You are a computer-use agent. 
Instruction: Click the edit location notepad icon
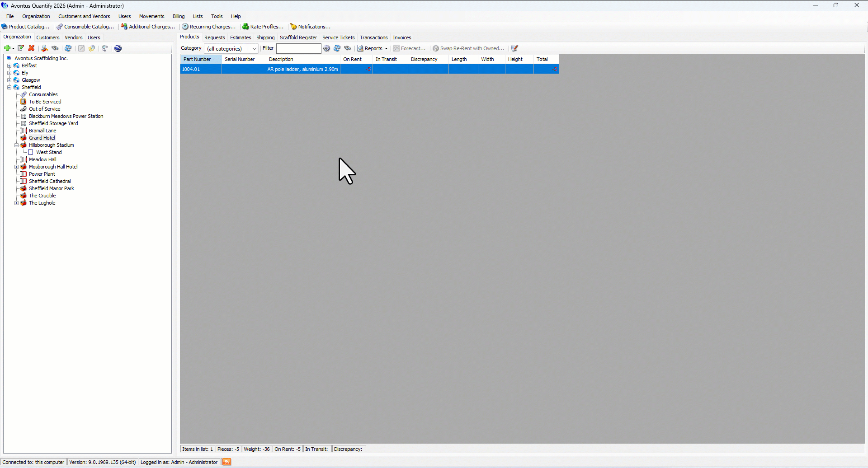tap(21, 48)
